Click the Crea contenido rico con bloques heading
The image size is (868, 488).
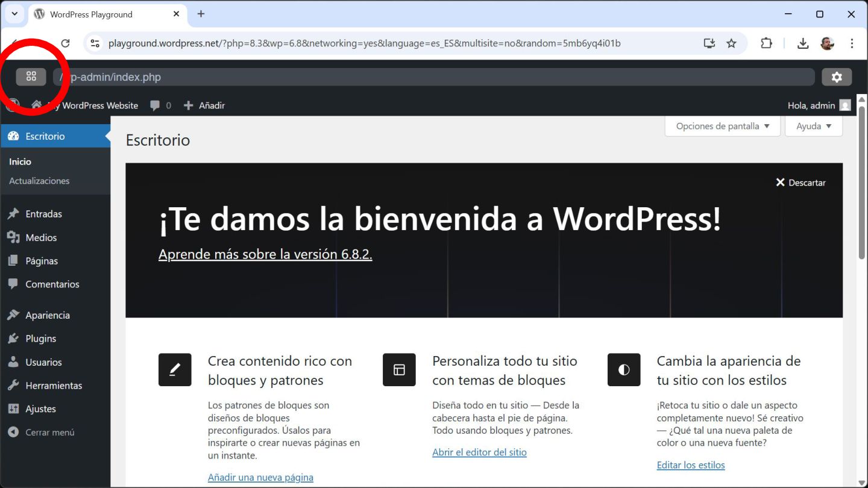coord(280,371)
